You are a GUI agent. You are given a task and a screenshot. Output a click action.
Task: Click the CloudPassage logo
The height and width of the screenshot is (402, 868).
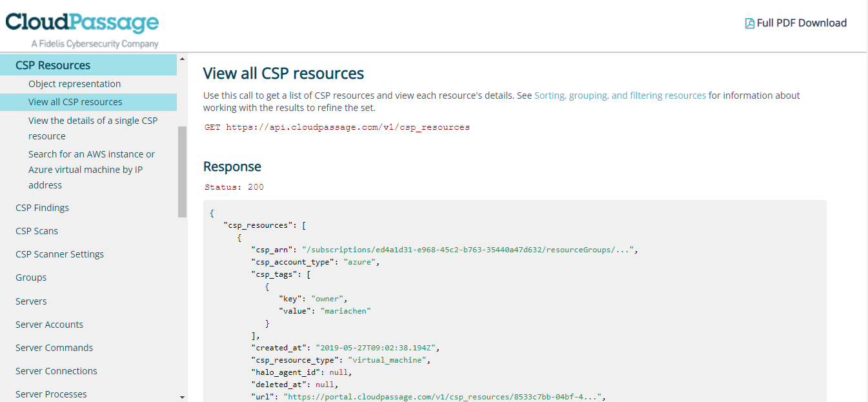click(x=82, y=29)
